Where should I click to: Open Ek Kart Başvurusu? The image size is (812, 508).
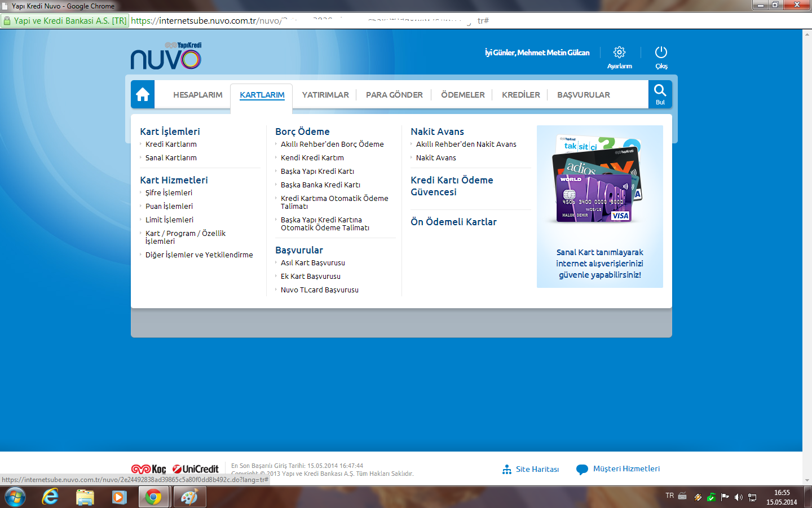311,277
